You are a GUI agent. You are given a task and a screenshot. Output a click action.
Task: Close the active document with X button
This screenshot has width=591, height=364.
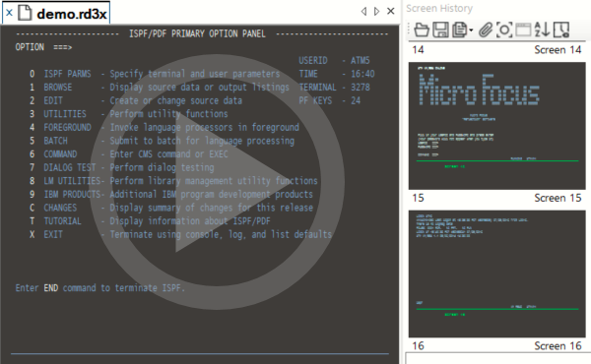(x=391, y=11)
